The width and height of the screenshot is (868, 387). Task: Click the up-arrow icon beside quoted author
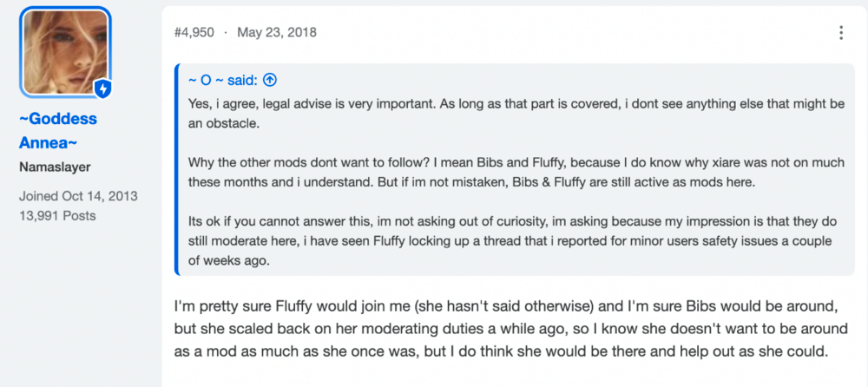(x=270, y=81)
